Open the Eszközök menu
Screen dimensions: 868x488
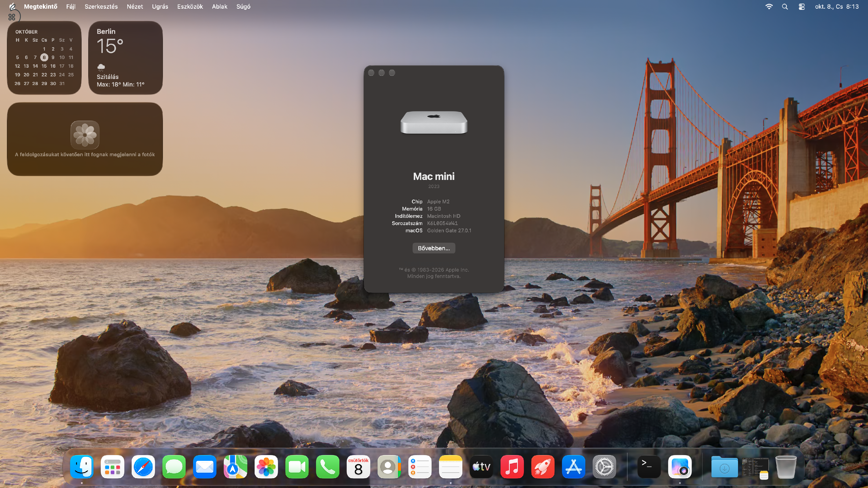pos(190,7)
